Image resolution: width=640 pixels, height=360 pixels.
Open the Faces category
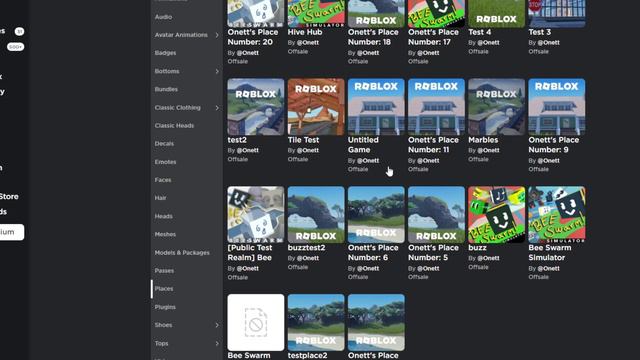pyautogui.click(x=163, y=180)
